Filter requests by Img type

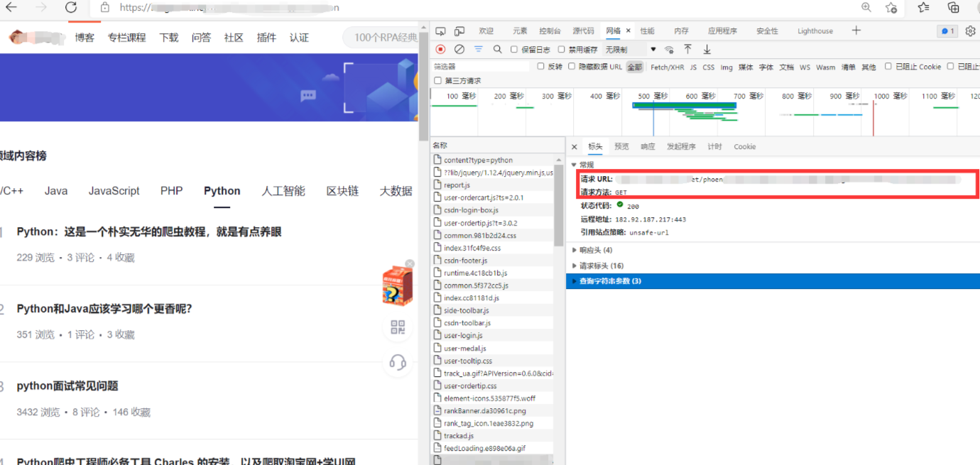[726, 67]
